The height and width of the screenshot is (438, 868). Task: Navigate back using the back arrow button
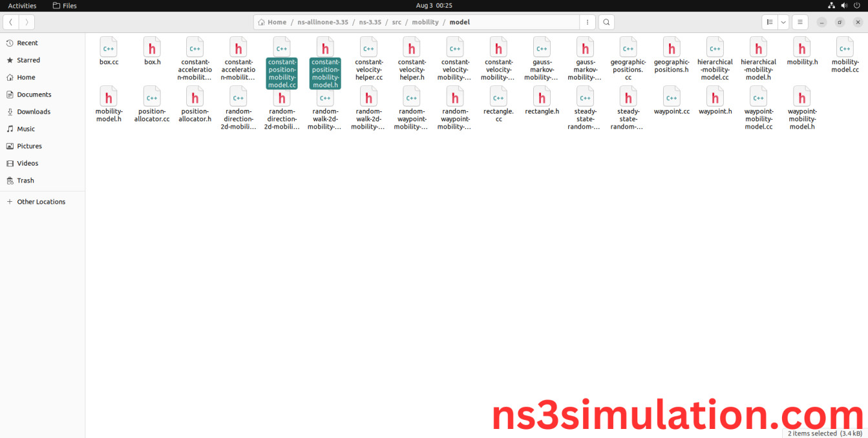click(10, 21)
